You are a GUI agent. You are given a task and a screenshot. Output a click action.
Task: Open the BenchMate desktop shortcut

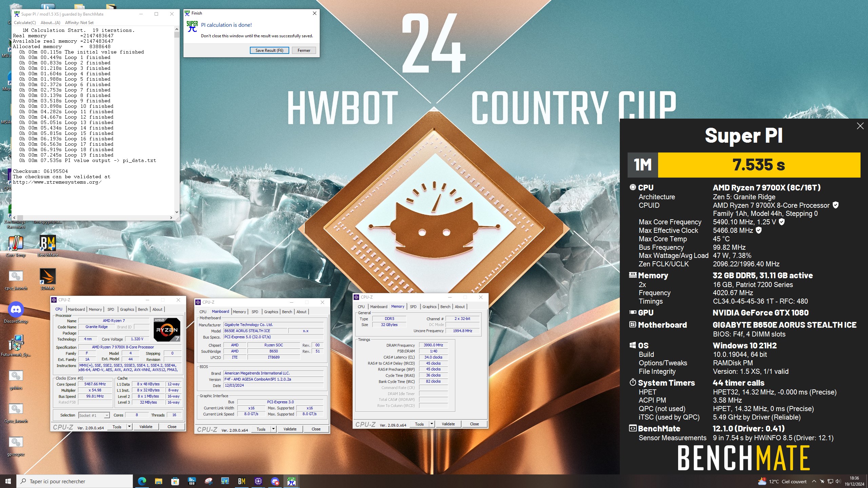click(x=47, y=246)
